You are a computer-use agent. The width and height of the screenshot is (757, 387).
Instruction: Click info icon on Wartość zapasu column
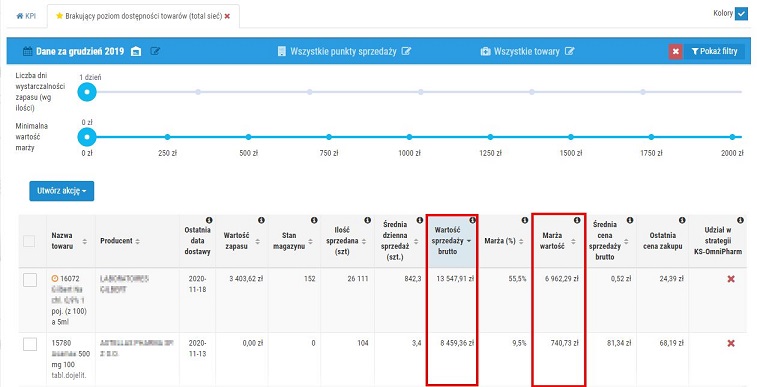click(262, 220)
